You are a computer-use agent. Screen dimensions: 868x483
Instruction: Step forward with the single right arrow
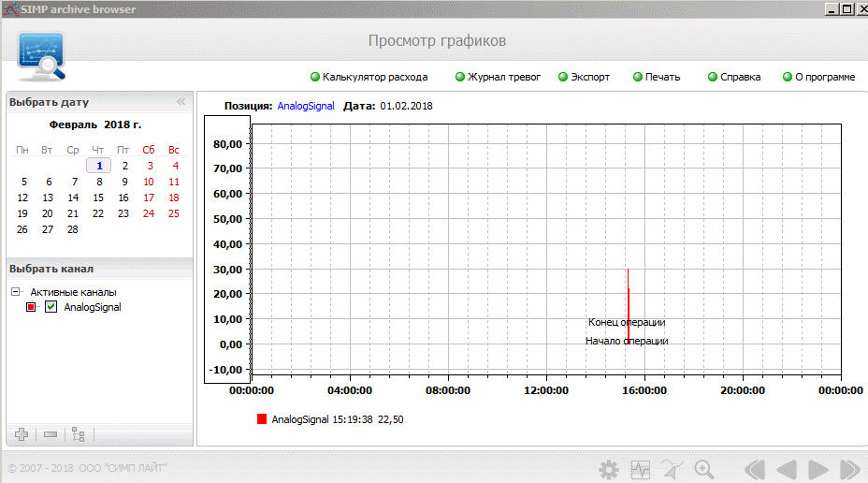click(x=817, y=470)
